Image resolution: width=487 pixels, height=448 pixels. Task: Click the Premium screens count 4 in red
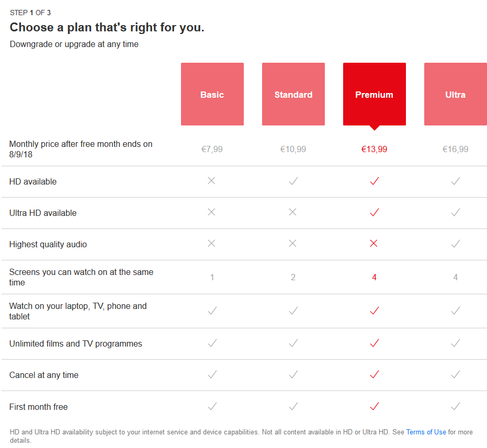click(374, 277)
